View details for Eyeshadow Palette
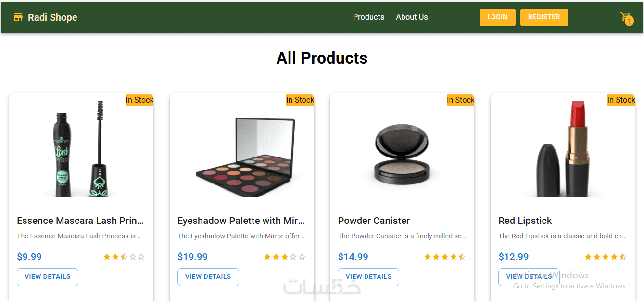644x301 pixels. pos(208,277)
